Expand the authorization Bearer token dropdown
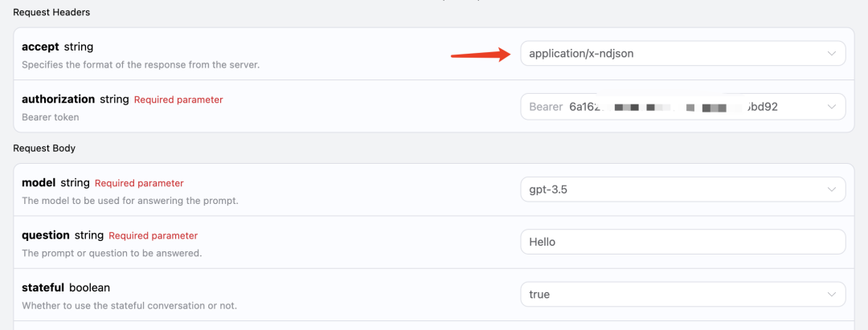The width and height of the screenshot is (868, 330). 682,107
